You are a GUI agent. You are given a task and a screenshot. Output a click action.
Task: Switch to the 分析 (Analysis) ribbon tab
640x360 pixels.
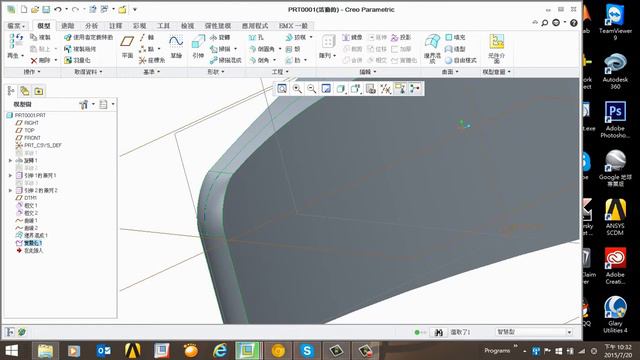pos(91,26)
